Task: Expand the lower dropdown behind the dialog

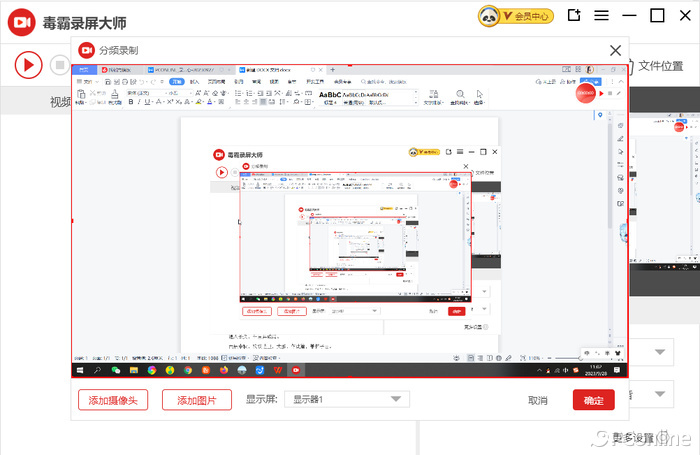Action: 660,394
